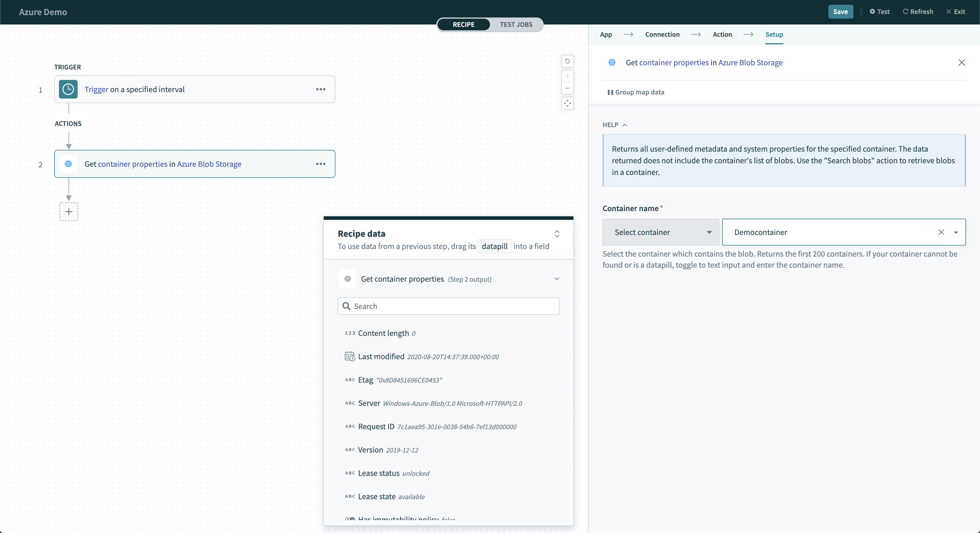Switch to the RECIPE view

coord(463,24)
